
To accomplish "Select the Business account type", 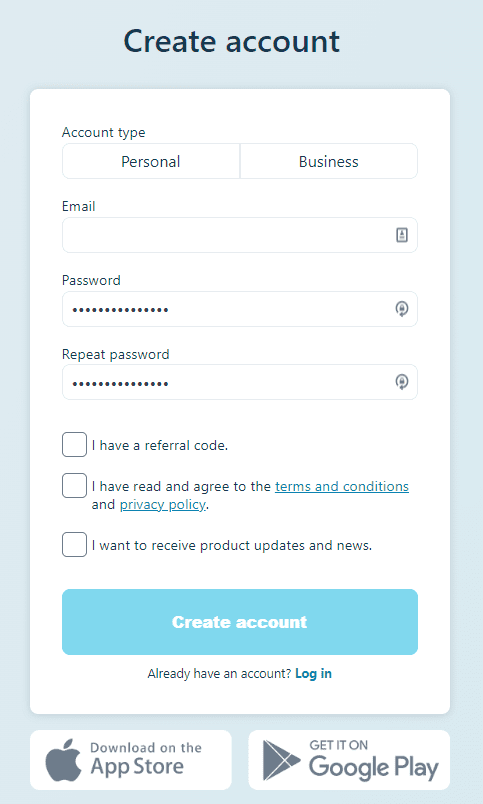I will pos(329,162).
